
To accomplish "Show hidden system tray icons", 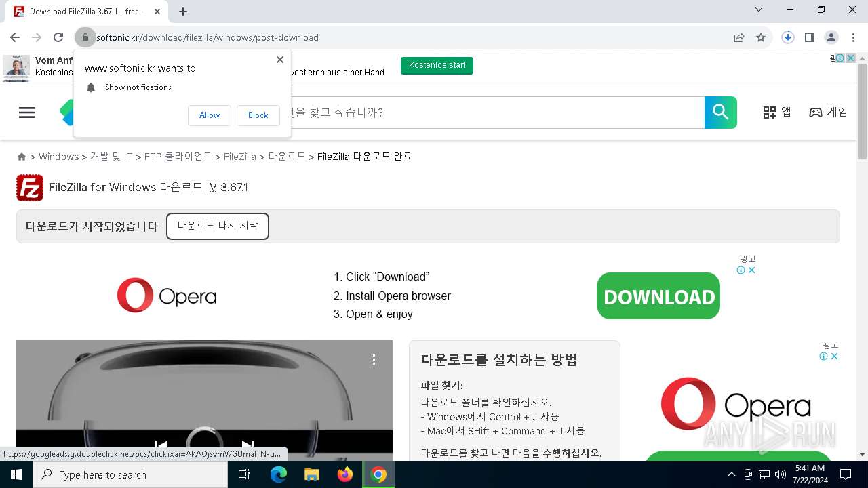I will [x=731, y=474].
